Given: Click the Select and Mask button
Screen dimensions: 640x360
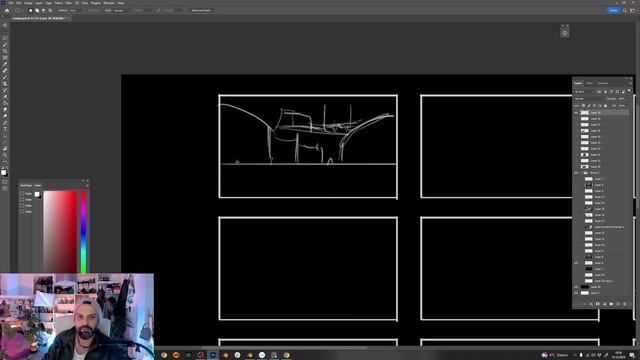Looking at the screenshot, I should (201, 10).
